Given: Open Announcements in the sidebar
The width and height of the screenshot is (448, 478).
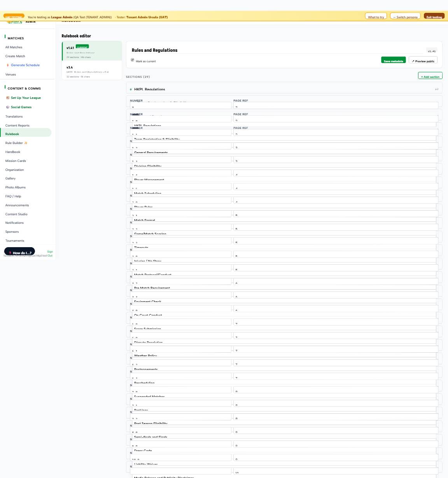Looking at the screenshot, I should 17,205.
